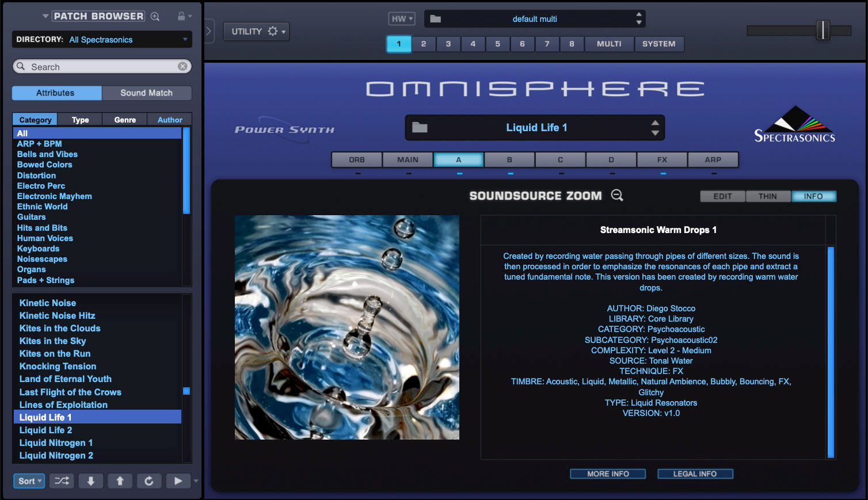Enable INFO view for soundsource
The width and height of the screenshot is (868, 500).
click(x=813, y=196)
